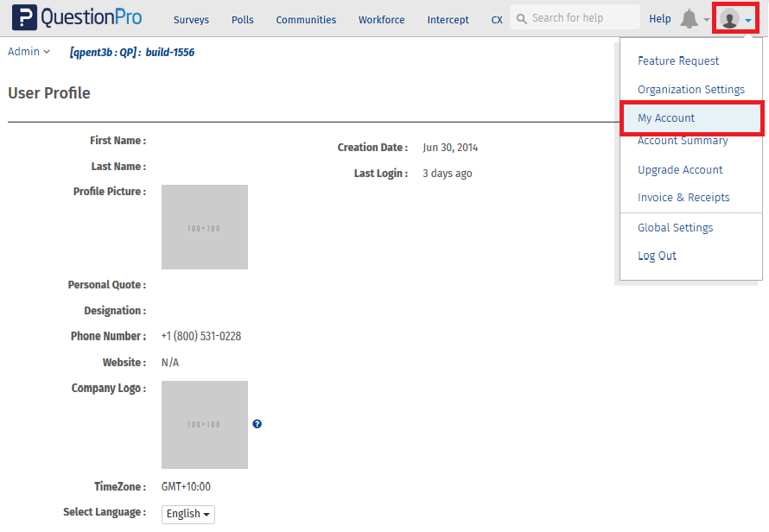Select the Intercept tab

coord(448,20)
